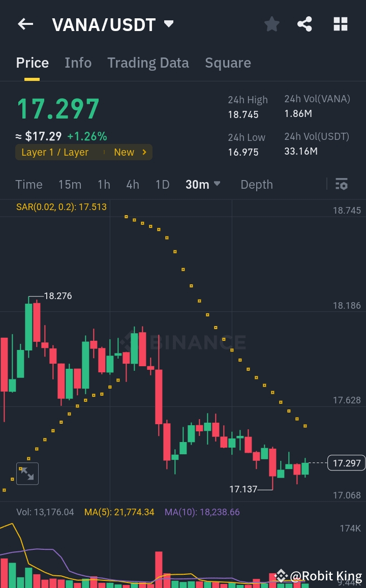
Task: Tap the 17.297 current price marker
Action: click(347, 463)
